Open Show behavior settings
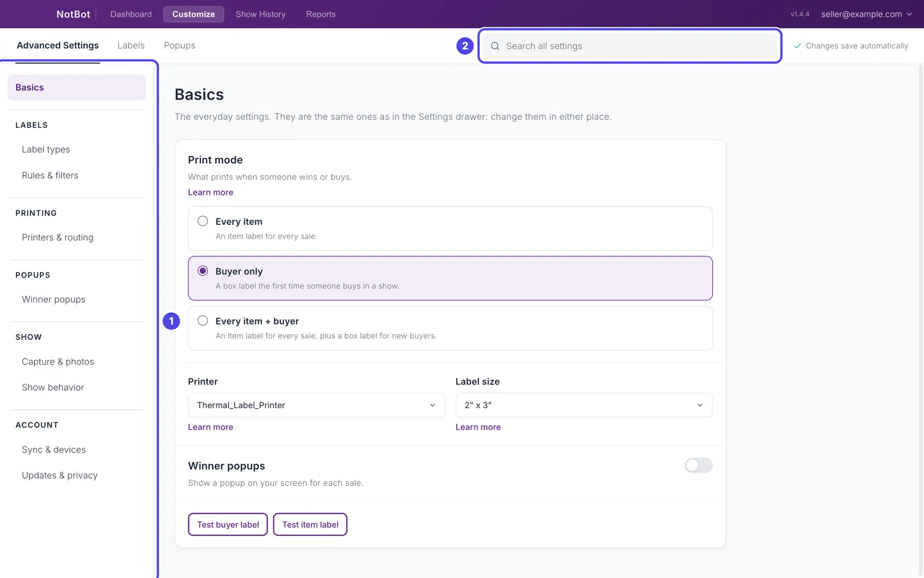This screenshot has width=924, height=578. coord(53,387)
